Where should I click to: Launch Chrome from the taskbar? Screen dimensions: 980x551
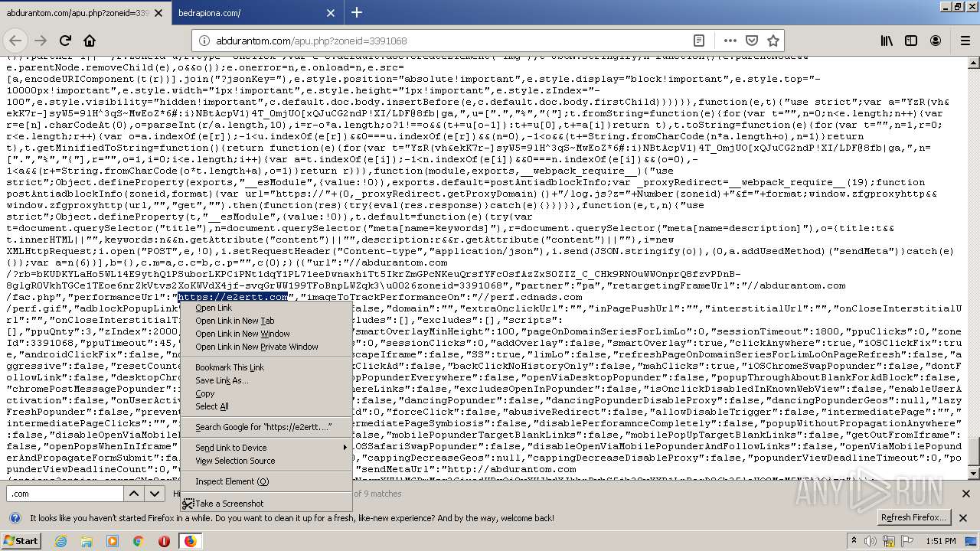[138, 541]
